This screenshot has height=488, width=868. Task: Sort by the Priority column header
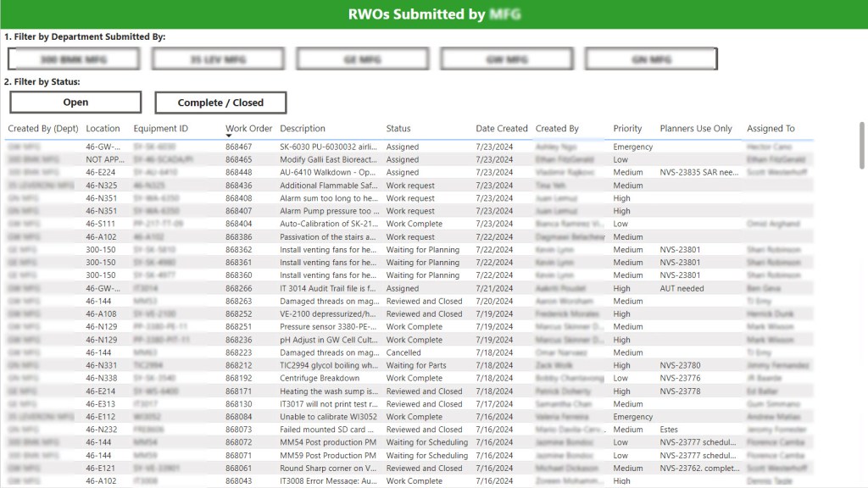627,129
